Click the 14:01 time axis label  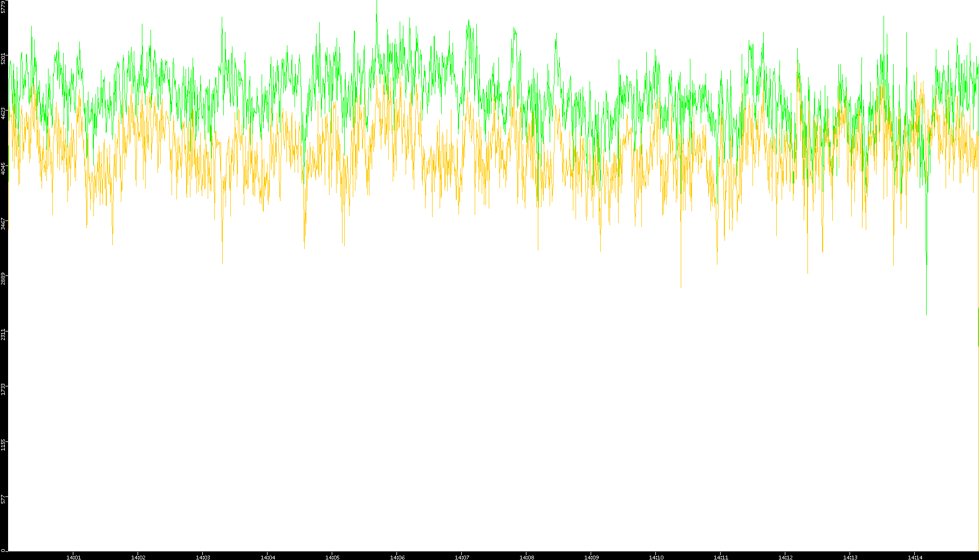click(73, 557)
